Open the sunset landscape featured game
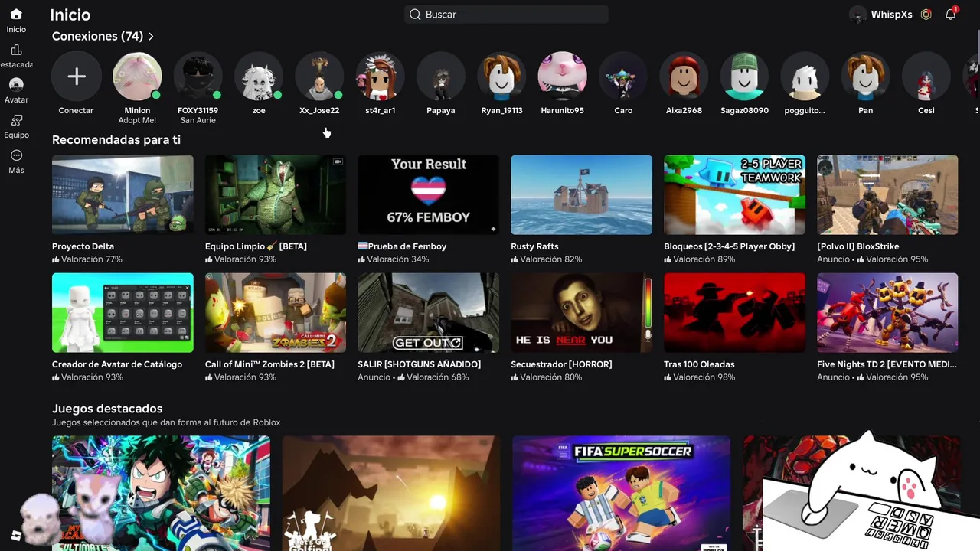 (391, 494)
